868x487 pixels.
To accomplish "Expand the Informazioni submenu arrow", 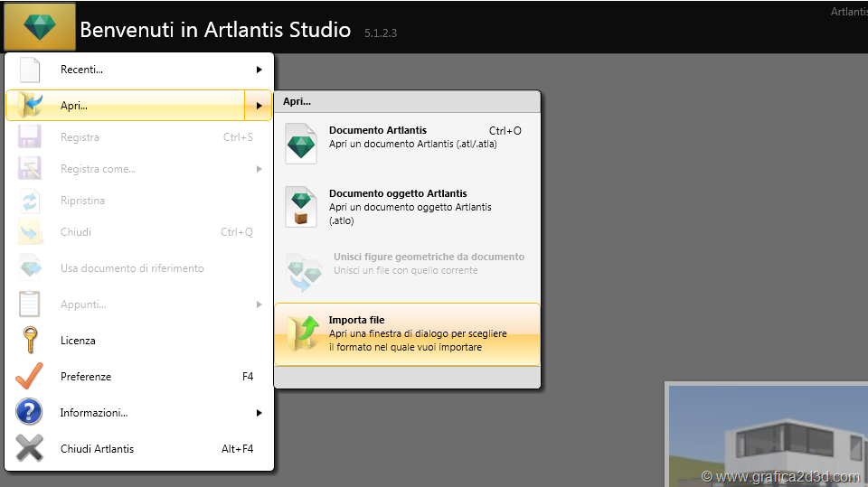I will click(x=259, y=413).
